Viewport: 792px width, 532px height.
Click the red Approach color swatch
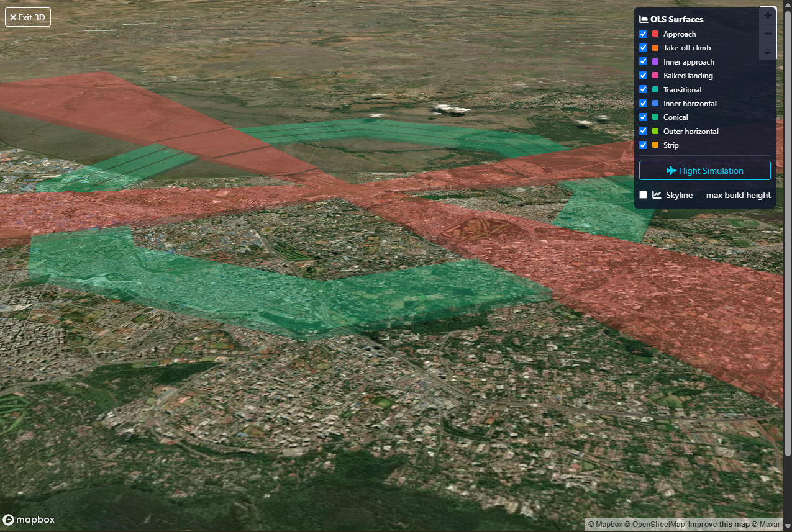655,34
